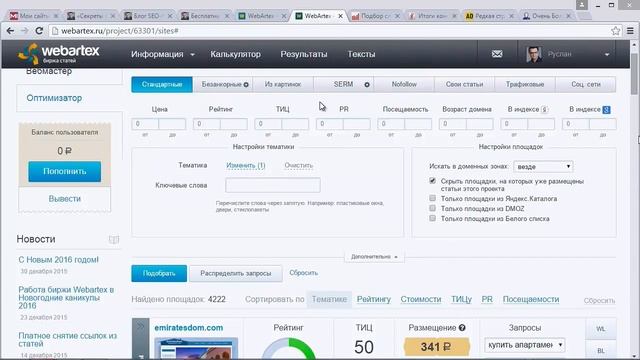Click the info icon on SERM tab

click(x=367, y=84)
